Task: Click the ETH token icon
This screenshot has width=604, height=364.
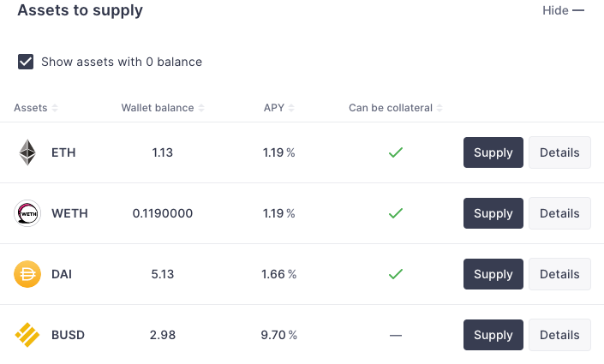Action: pos(27,152)
